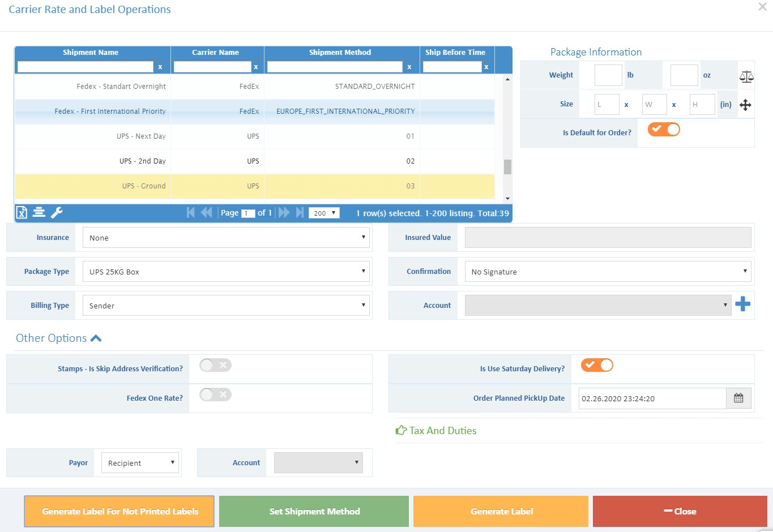The image size is (773, 532).
Task: Open the Insurance dropdown
Action: 226,238
